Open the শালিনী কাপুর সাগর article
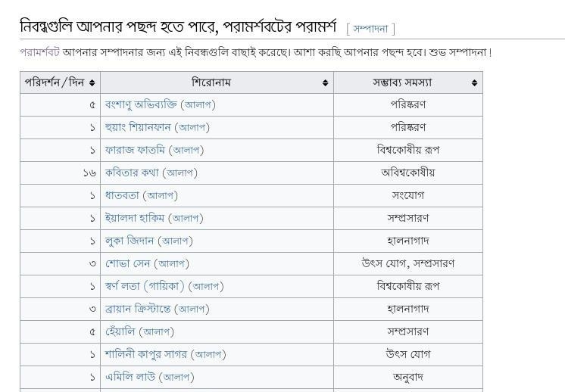Screen dimensions: 565x392 coord(146,354)
